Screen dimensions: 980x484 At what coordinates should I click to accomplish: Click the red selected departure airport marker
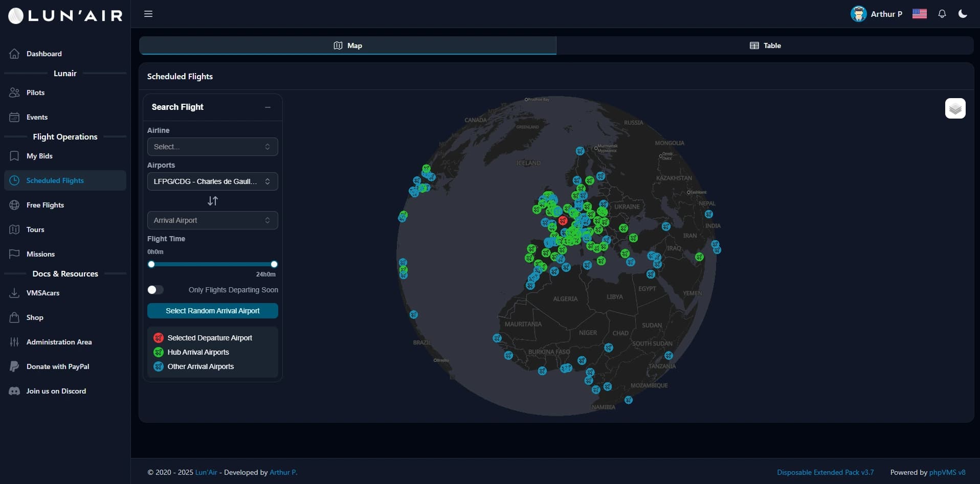pos(563,220)
